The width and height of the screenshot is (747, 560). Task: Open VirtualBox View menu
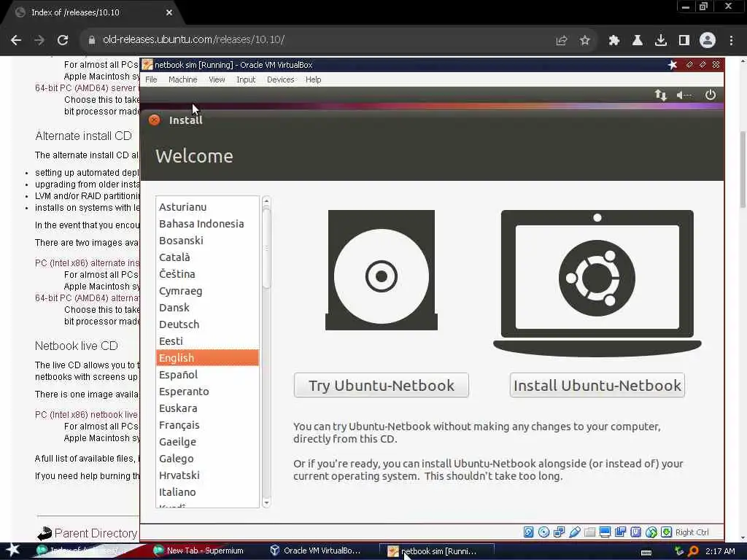click(217, 79)
